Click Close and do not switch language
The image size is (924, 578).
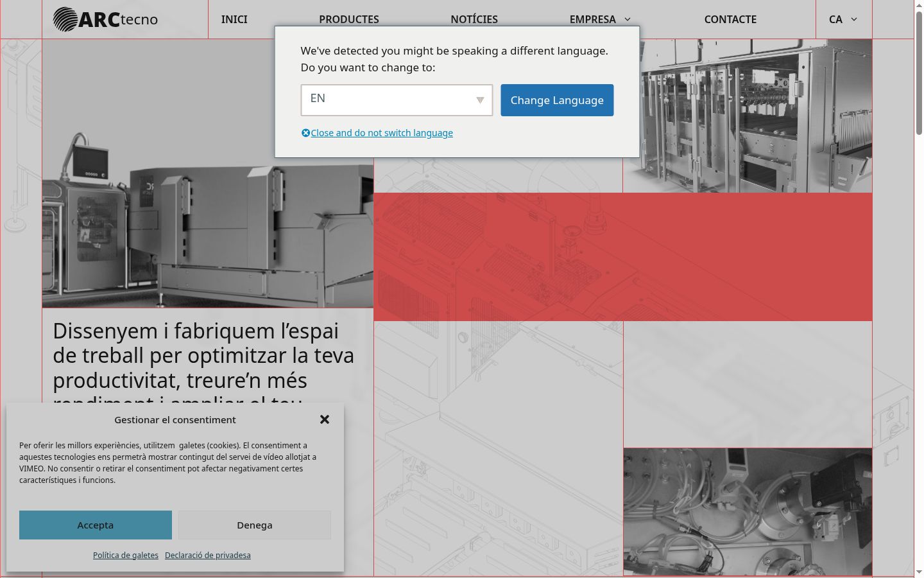(x=382, y=133)
